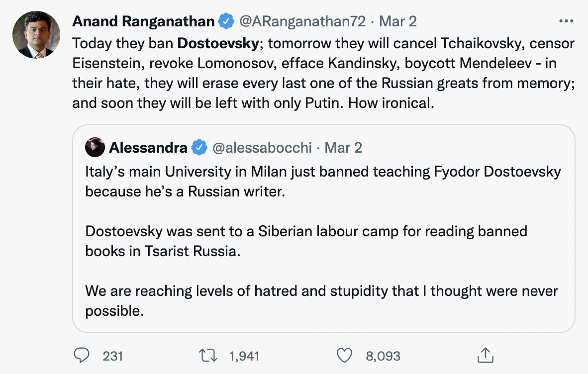
Task: Click the 8,093 likes count
Action: point(383,356)
